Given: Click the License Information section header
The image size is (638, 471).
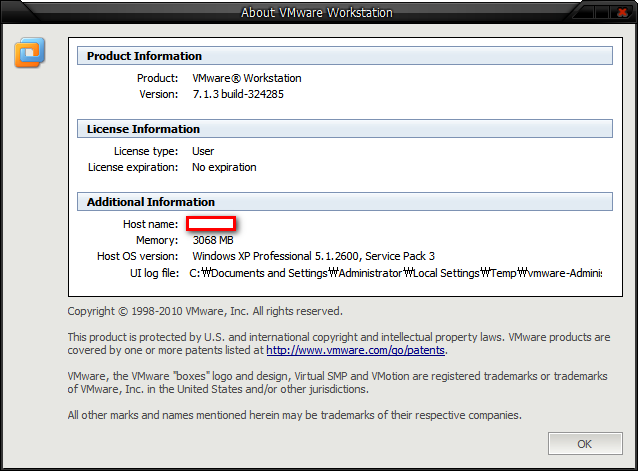Looking at the screenshot, I should pos(345,129).
